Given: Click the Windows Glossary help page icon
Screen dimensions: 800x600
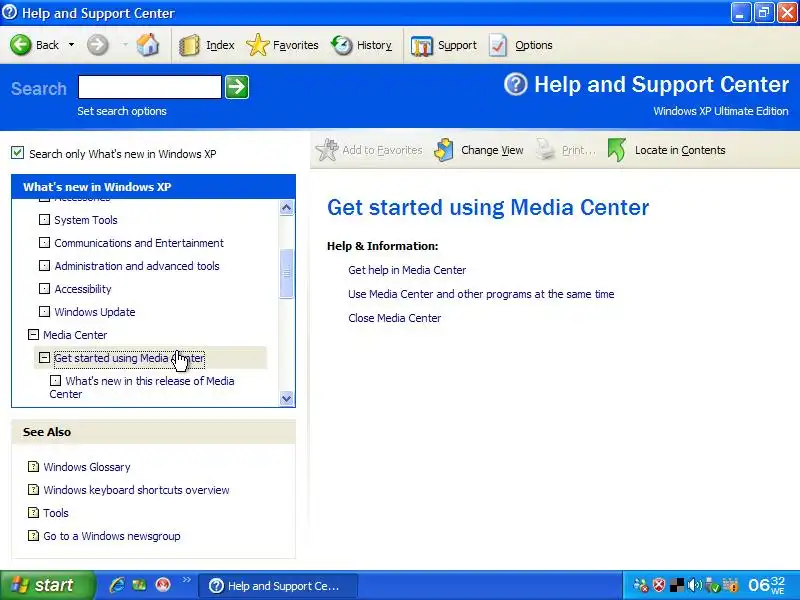Looking at the screenshot, I should (x=33, y=466).
